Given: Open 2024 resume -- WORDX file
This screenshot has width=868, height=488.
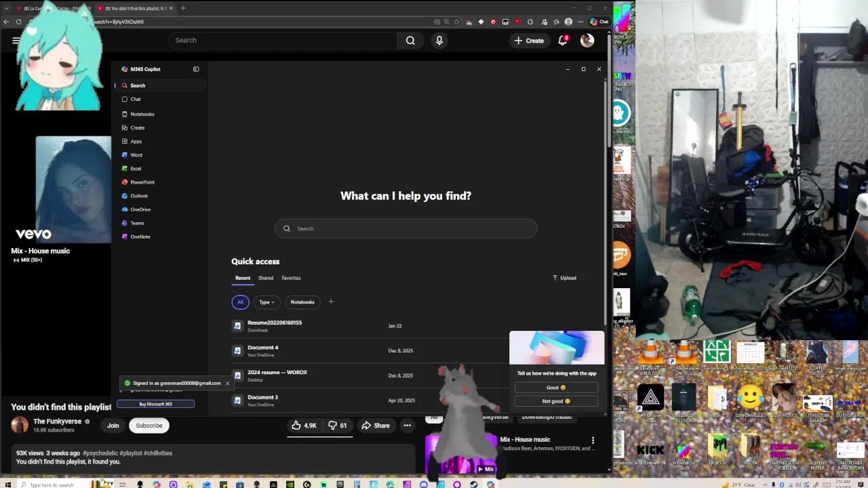Looking at the screenshot, I should (370, 375).
